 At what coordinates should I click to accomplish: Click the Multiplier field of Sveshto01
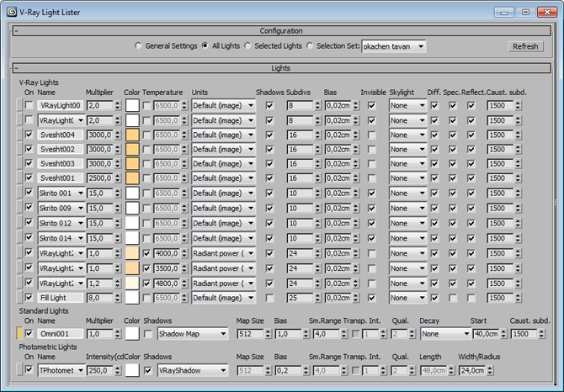[100, 178]
